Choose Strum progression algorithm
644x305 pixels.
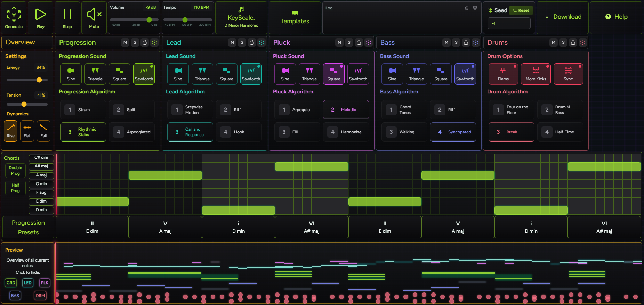click(x=83, y=110)
